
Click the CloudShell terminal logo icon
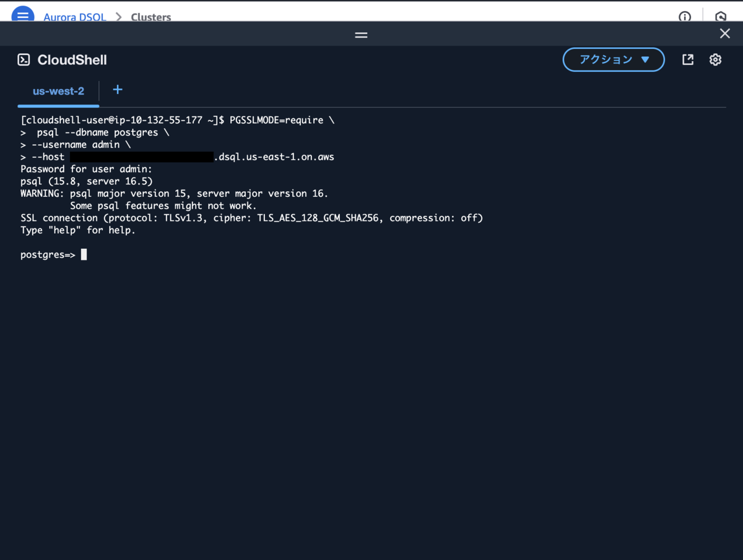(x=24, y=60)
